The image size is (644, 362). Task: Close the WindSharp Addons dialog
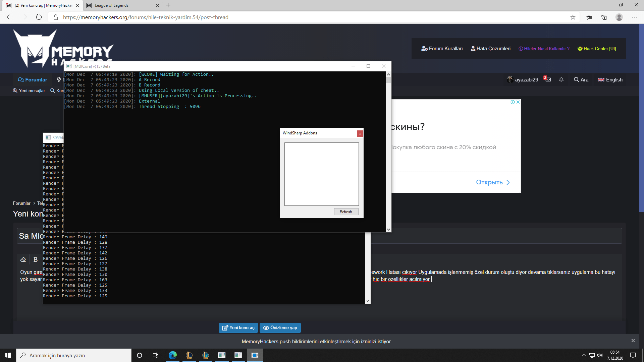pyautogui.click(x=360, y=133)
